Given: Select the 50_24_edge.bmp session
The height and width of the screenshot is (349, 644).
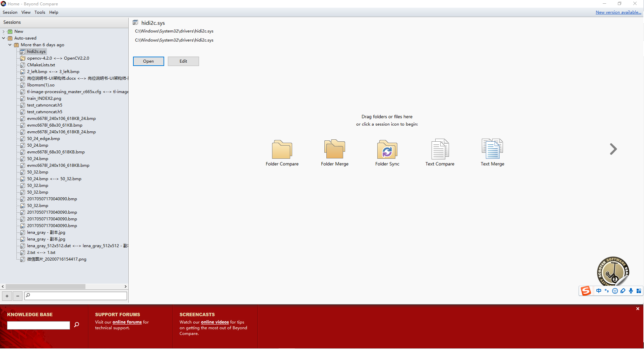Looking at the screenshot, I should pyautogui.click(x=43, y=139).
